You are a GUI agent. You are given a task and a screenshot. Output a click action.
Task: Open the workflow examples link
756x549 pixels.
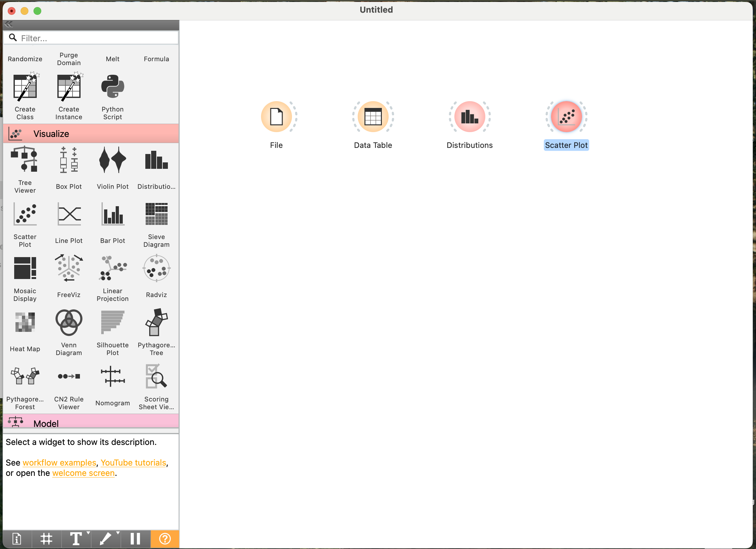click(x=59, y=463)
